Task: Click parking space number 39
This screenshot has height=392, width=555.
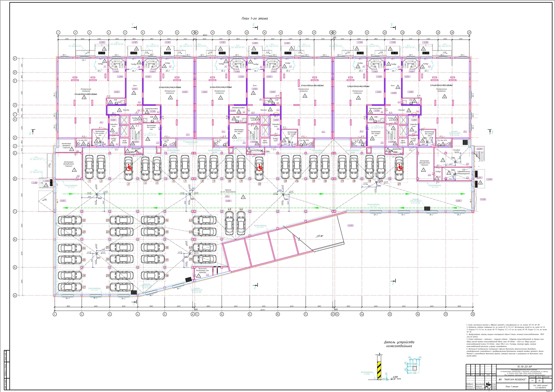Action: tap(190, 259)
